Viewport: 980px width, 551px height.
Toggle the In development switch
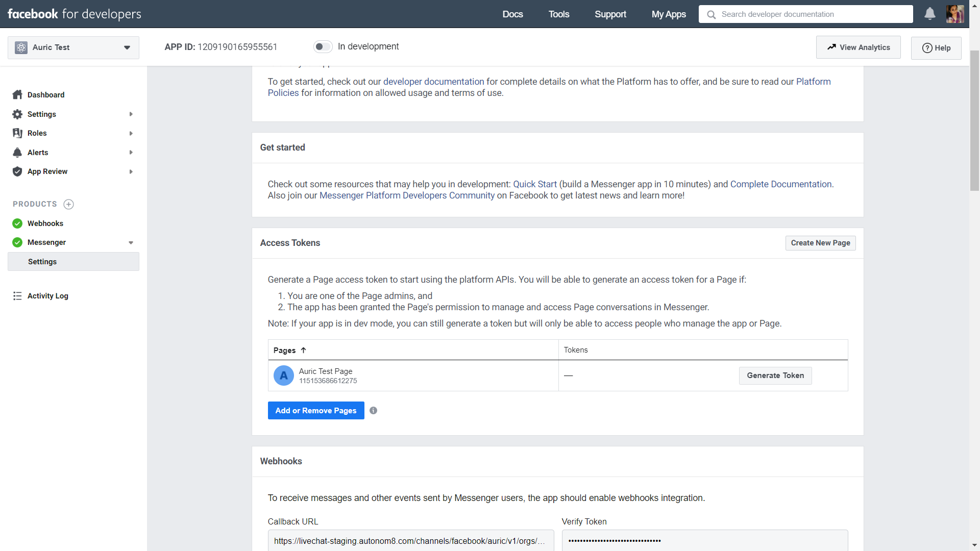[x=323, y=47]
